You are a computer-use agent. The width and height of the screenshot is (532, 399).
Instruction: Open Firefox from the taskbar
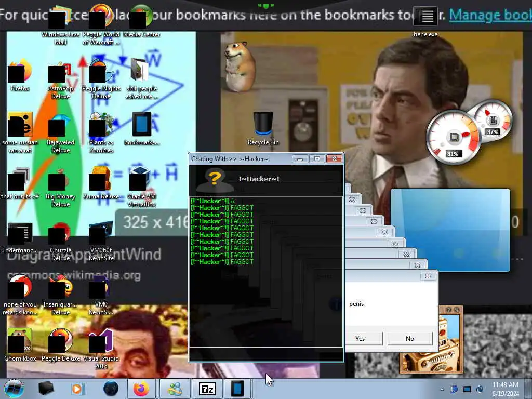click(x=141, y=389)
